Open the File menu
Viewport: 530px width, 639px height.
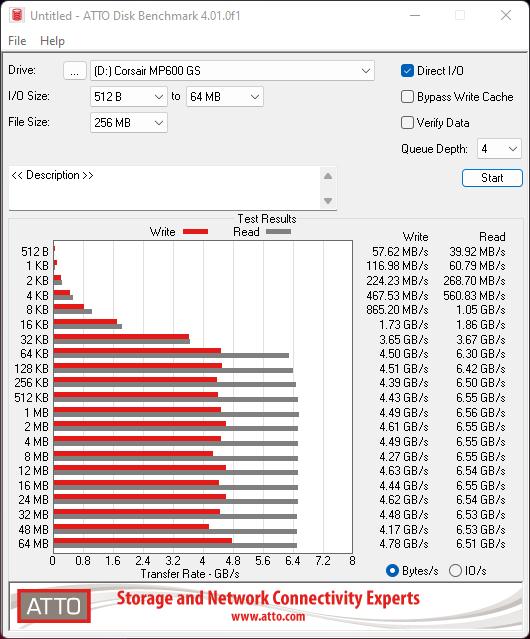(x=17, y=41)
